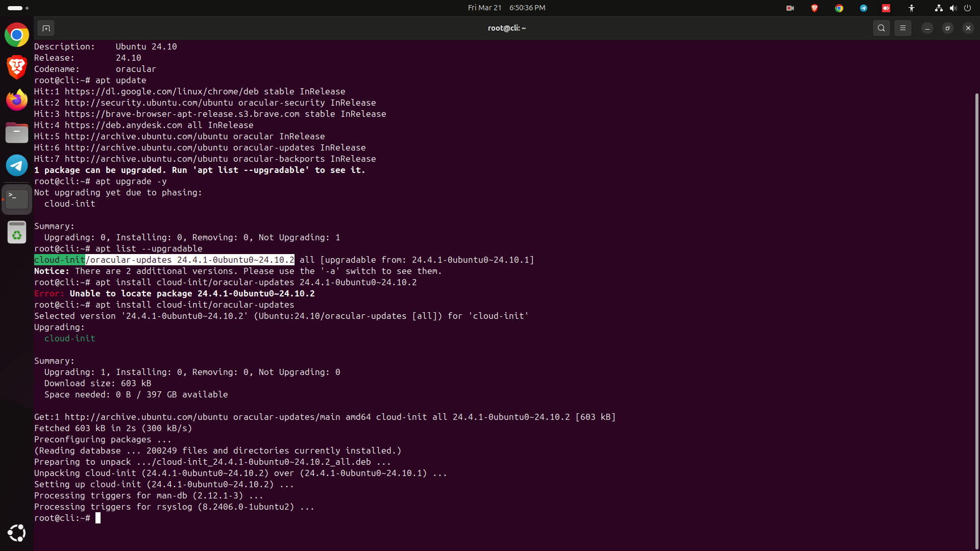Open the Files app from the dock

(17, 132)
